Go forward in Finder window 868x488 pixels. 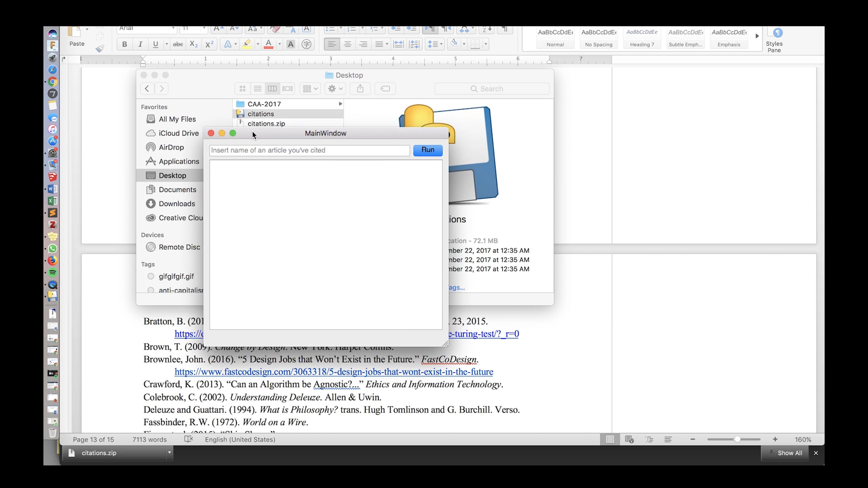pos(162,89)
